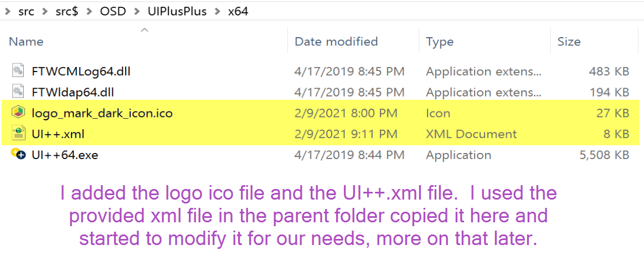Sort files by Date modified column
The width and height of the screenshot is (644, 260).
coord(336,42)
